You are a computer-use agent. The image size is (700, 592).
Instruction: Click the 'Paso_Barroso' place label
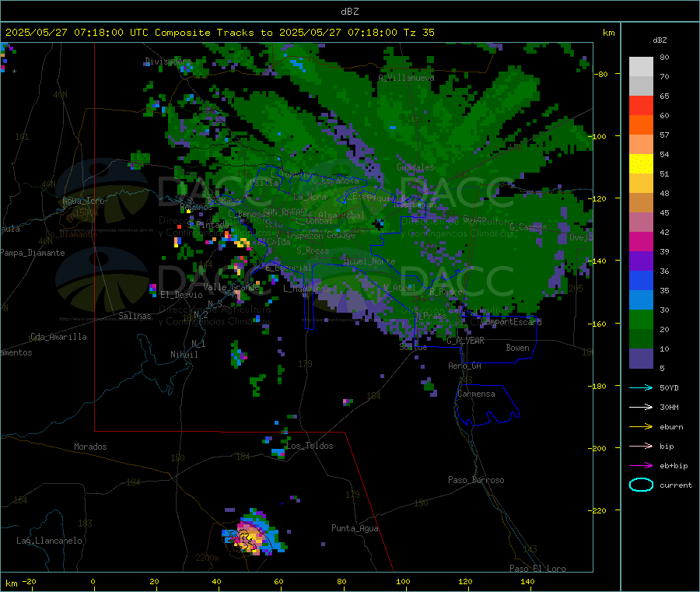(476, 480)
